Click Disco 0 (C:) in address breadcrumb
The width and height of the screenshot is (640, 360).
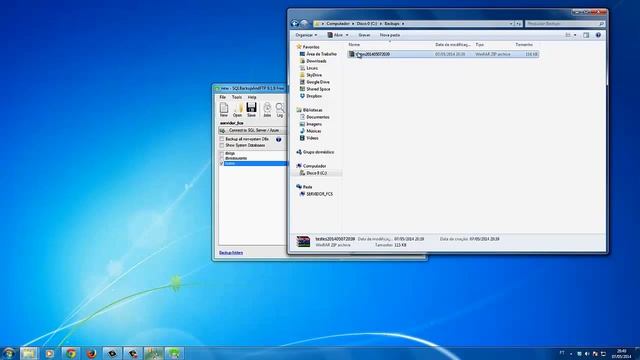pos(367,24)
